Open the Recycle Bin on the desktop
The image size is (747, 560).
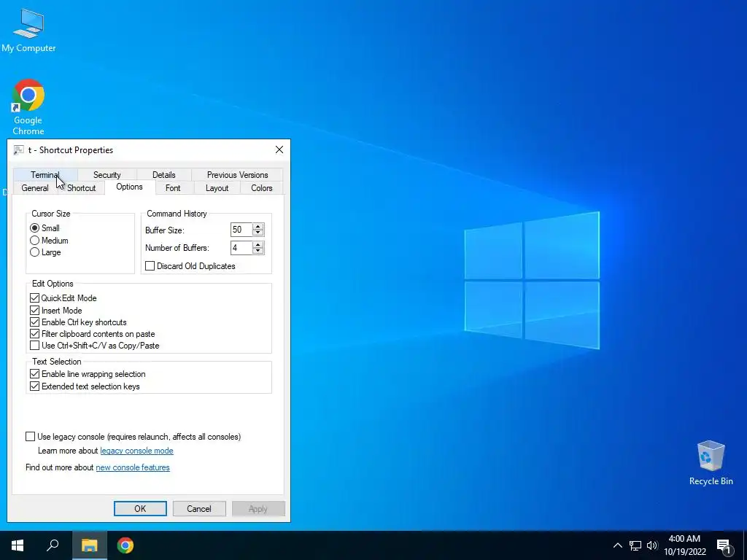pos(711,463)
